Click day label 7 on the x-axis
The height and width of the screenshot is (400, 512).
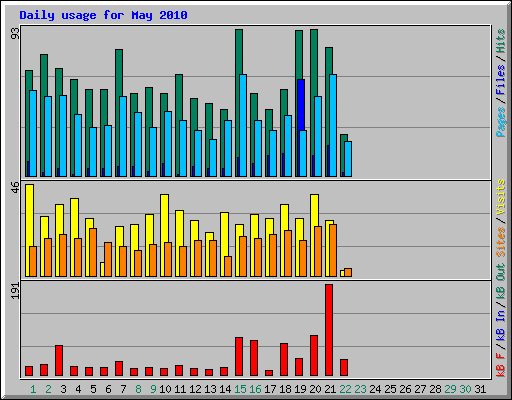(x=123, y=389)
